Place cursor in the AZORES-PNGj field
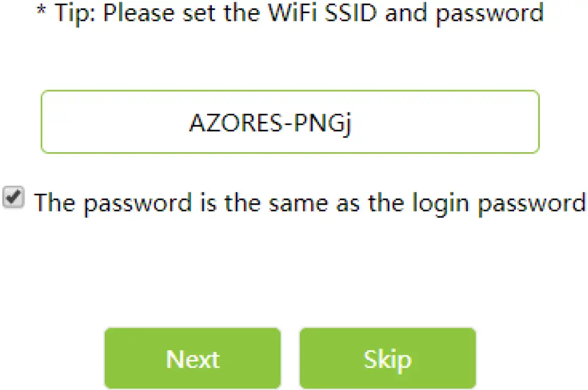 (290, 122)
